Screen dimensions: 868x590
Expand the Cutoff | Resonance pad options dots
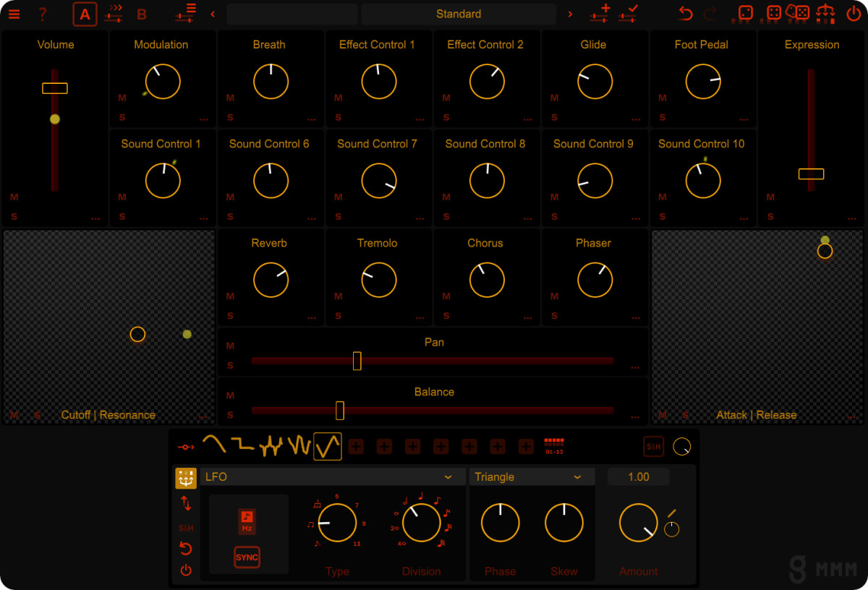(203, 417)
